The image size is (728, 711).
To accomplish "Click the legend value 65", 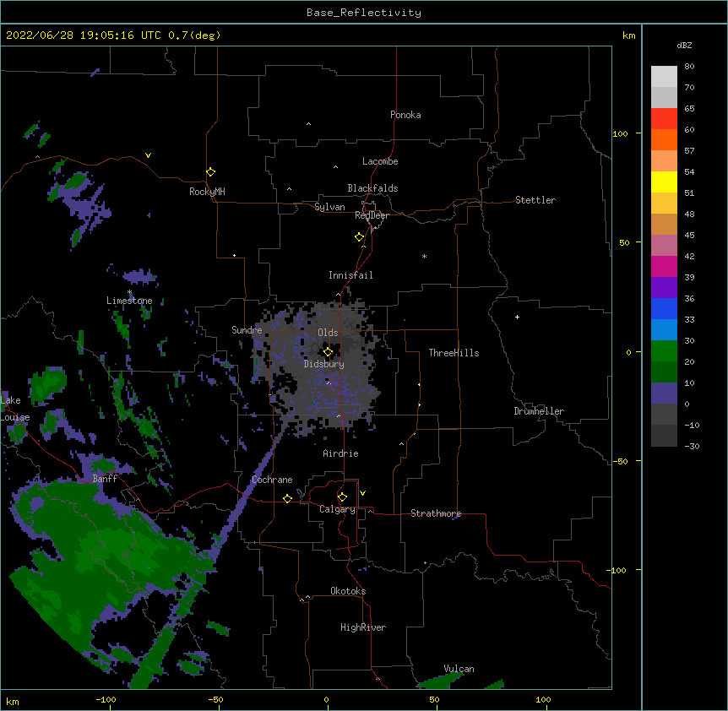I will coord(689,109).
